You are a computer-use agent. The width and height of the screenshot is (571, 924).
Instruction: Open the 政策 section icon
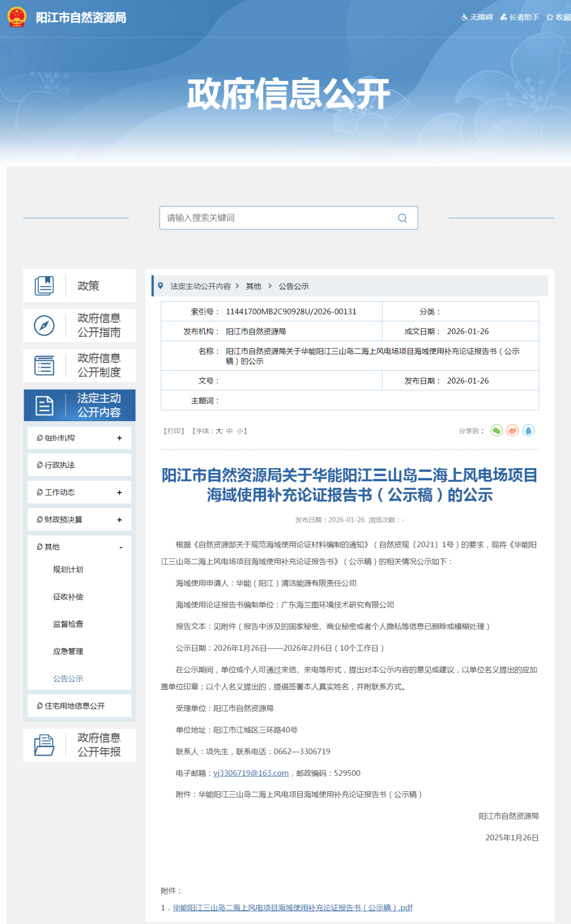pyautogui.click(x=44, y=286)
